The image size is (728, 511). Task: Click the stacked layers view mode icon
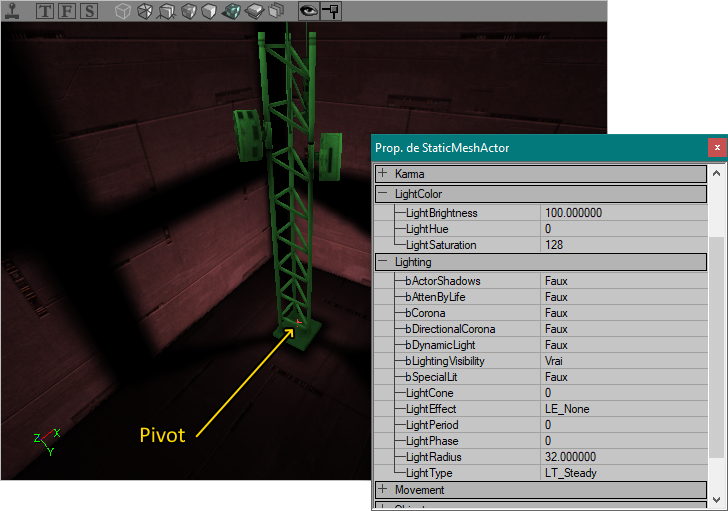(254, 12)
